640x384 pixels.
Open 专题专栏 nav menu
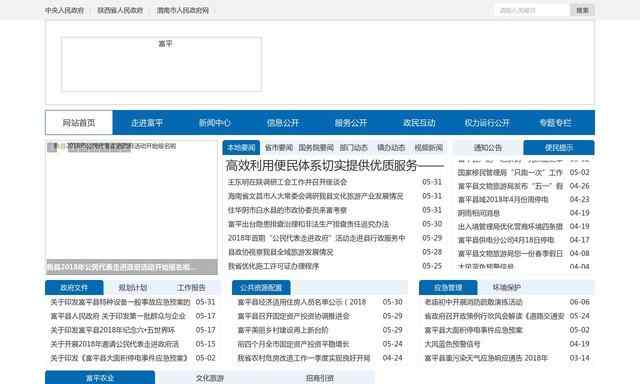point(556,122)
